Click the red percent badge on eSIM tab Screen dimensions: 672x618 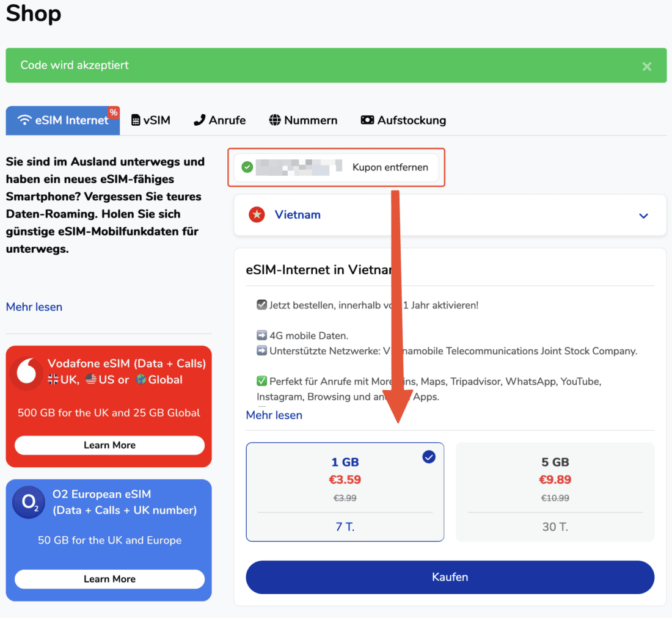(x=113, y=112)
